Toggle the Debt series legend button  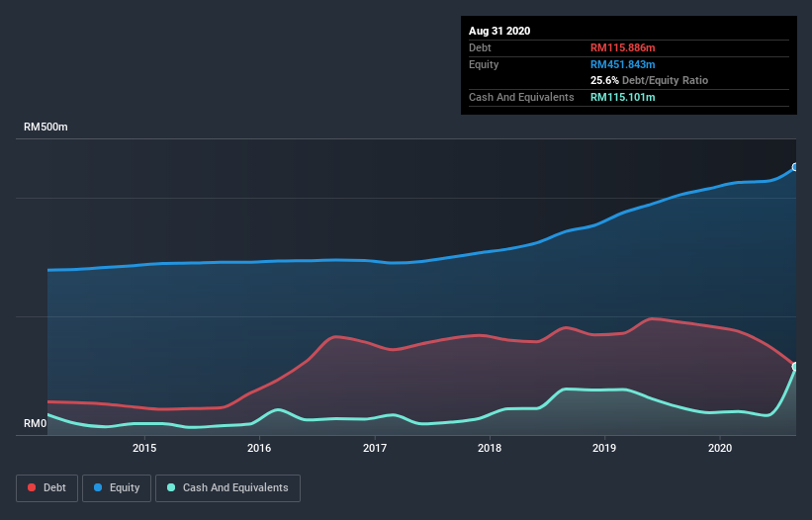pyautogui.click(x=46, y=488)
